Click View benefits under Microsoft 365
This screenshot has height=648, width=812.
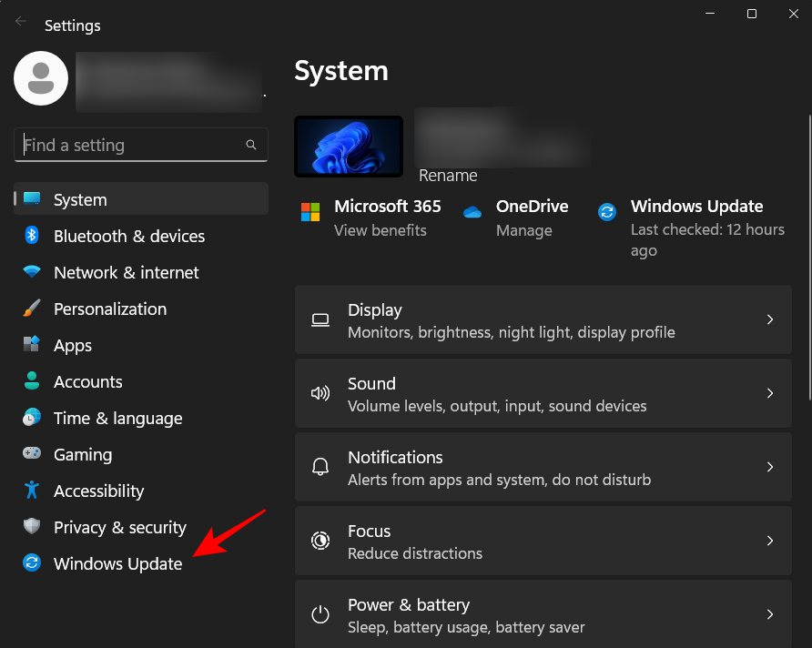[x=381, y=230]
